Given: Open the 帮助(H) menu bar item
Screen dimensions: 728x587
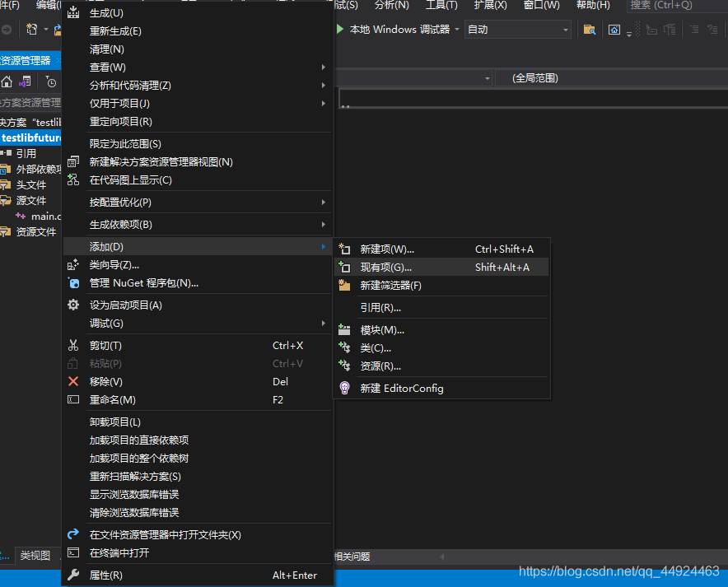Looking at the screenshot, I should pos(593,5).
